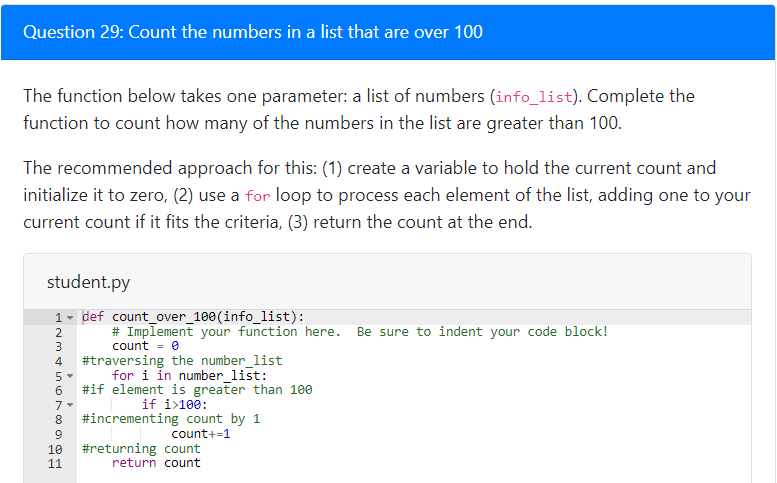Click the 'for i in number_list:' line

(x=189, y=376)
